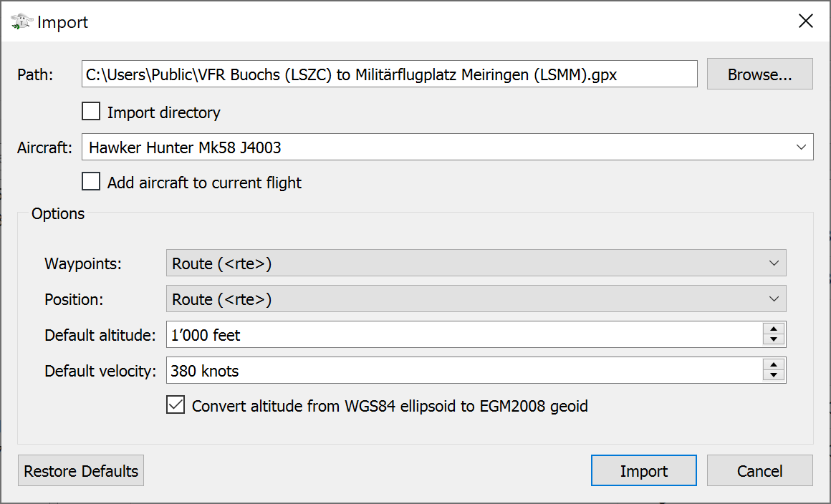Open the Aircraft dropdown list
Screen dimensions: 831x504
447,147
